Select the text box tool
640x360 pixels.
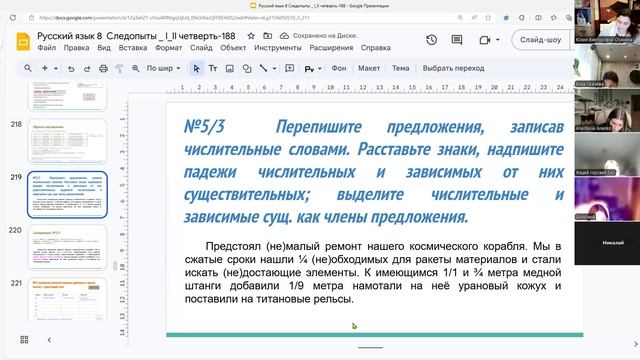[213, 68]
